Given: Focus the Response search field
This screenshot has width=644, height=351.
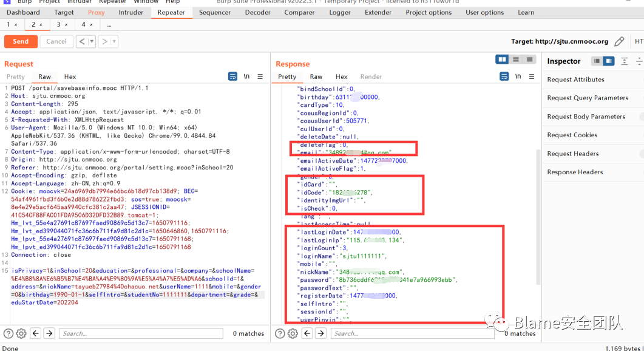Looking at the screenshot, I should (x=412, y=333).
